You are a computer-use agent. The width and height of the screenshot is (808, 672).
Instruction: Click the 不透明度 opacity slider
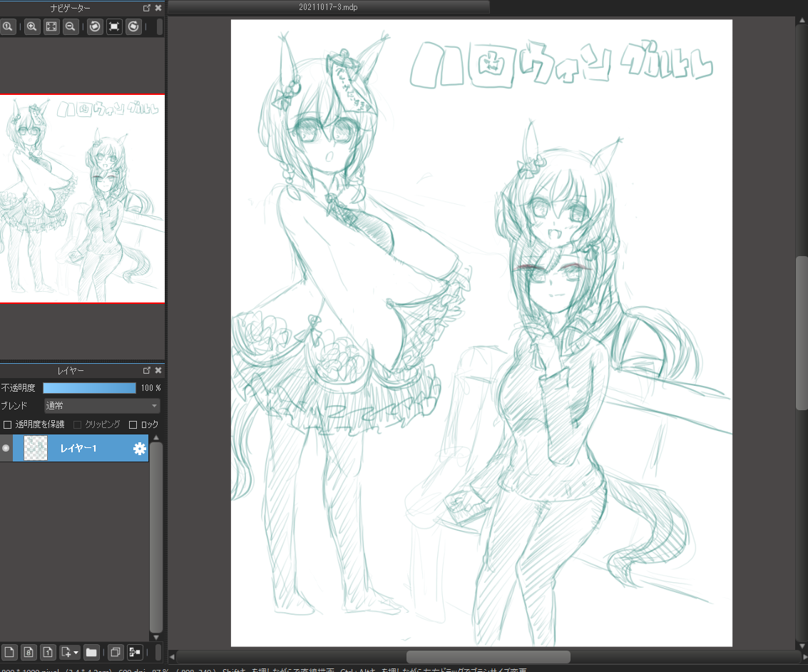89,388
